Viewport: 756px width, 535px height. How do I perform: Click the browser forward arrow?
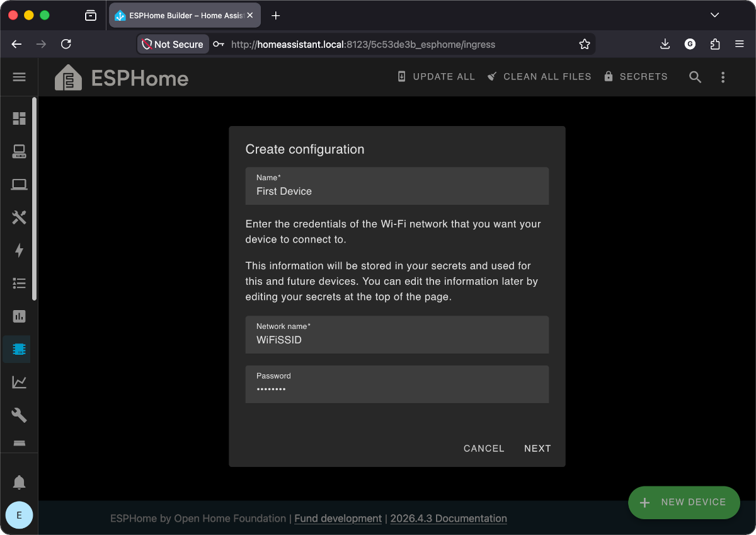click(42, 44)
